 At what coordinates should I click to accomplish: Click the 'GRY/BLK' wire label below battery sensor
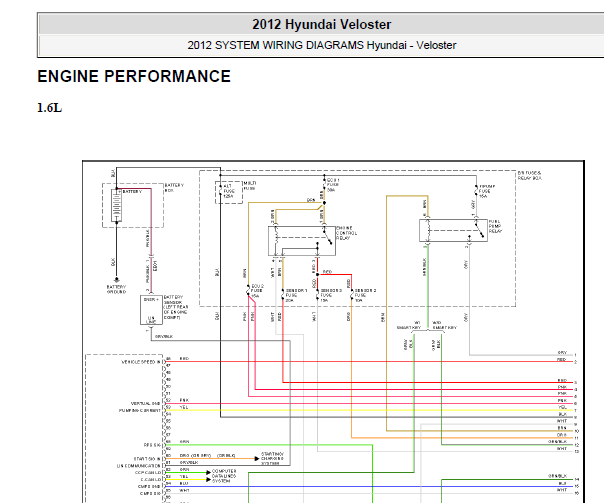pos(164,337)
